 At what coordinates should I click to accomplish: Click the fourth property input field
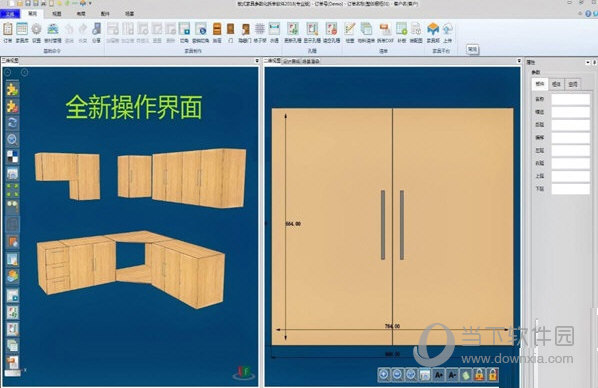571,138
